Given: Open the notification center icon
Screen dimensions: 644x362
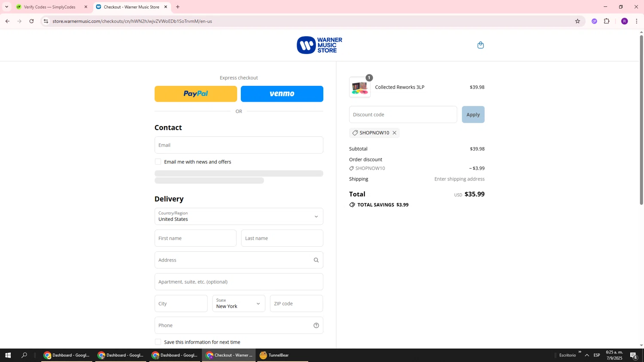Looking at the screenshot, I should 634,355.
